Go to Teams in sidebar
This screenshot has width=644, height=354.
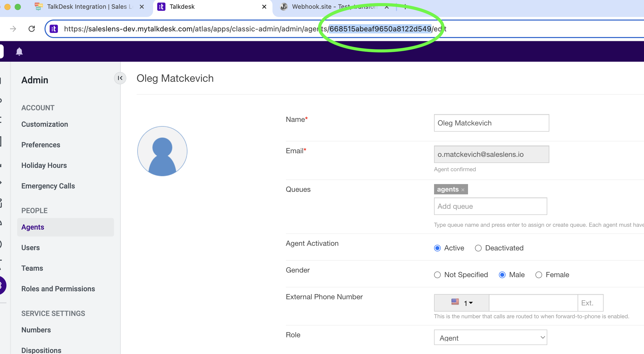[32, 268]
